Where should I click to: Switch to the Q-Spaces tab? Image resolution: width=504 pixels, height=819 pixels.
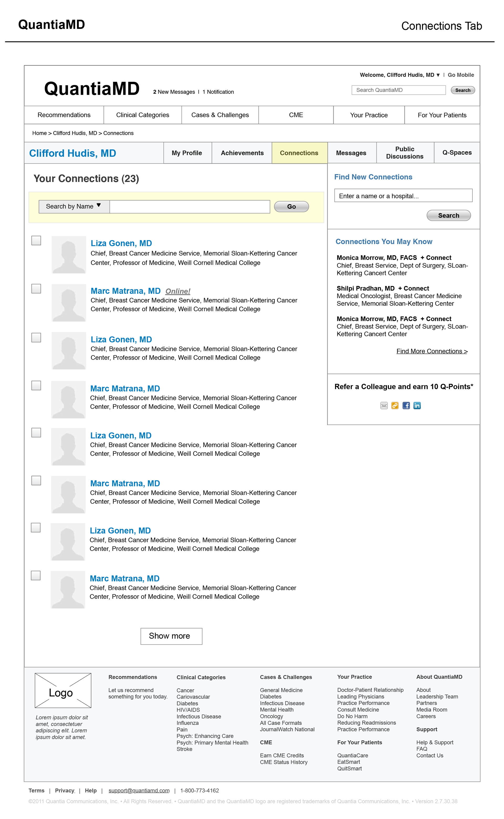click(x=457, y=153)
